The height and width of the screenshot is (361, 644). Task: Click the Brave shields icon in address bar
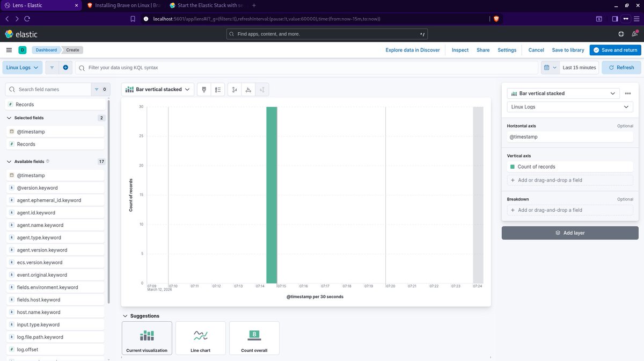click(496, 18)
